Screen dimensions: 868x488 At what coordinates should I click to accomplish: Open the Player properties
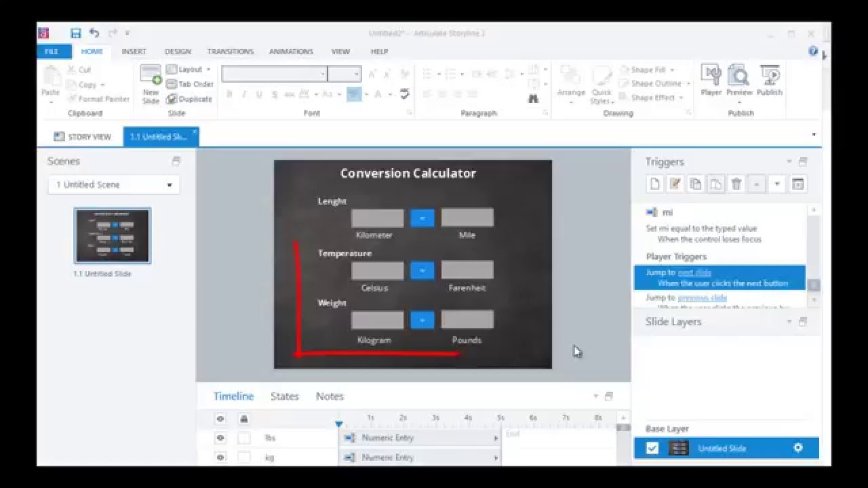711,81
